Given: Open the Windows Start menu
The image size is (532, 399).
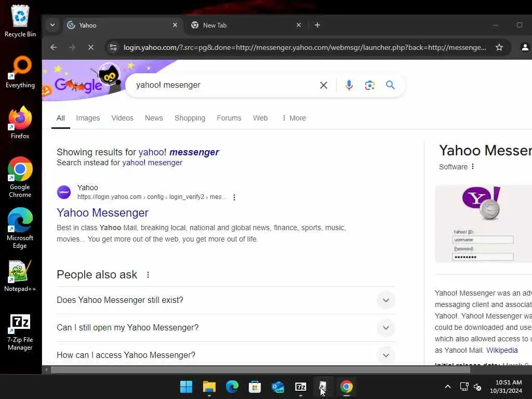Looking at the screenshot, I should coord(186,387).
